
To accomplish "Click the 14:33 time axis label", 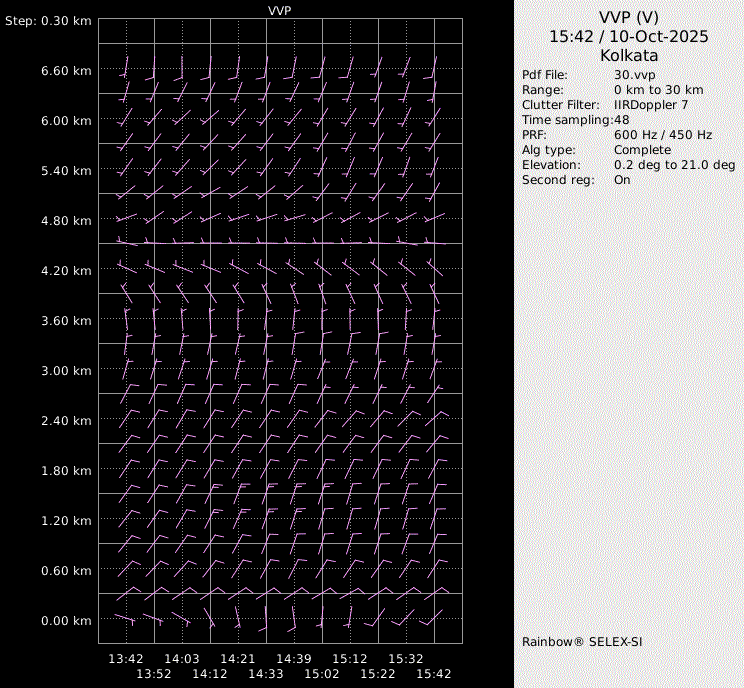I will [x=266, y=674].
